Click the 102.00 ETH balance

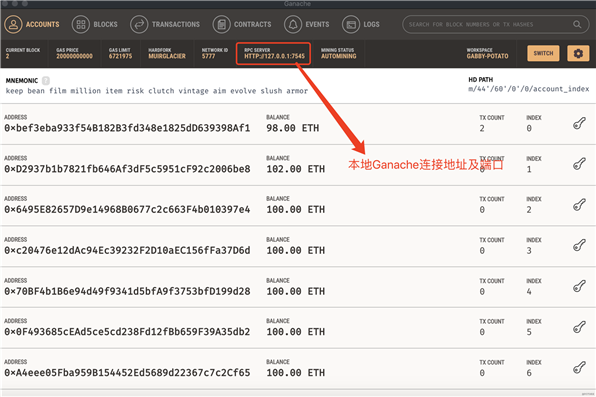(x=296, y=169)
